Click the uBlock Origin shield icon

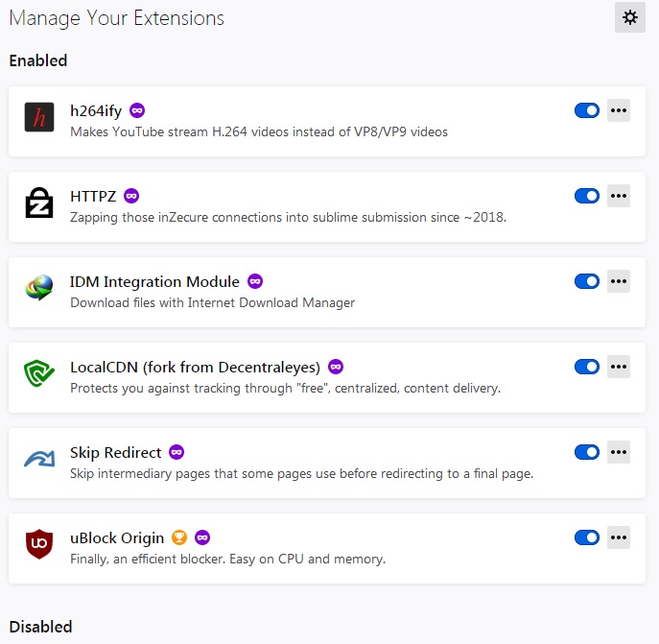(x=39, y=545)
